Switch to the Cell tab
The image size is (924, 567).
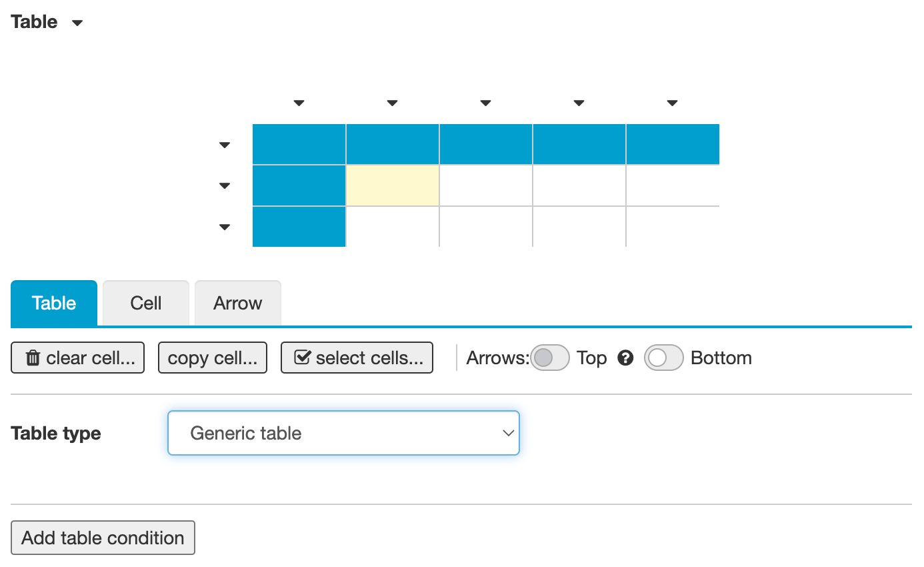145,303
